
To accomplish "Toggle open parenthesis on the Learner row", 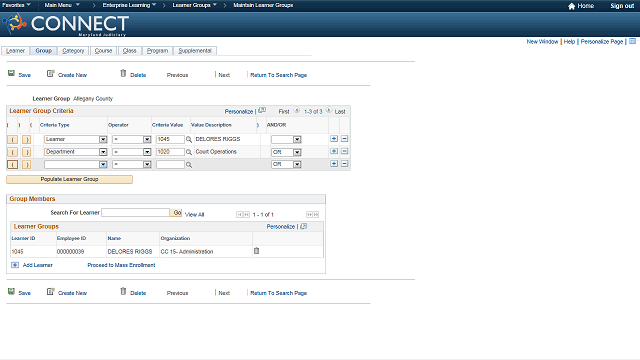I will (x=13, y=140).
